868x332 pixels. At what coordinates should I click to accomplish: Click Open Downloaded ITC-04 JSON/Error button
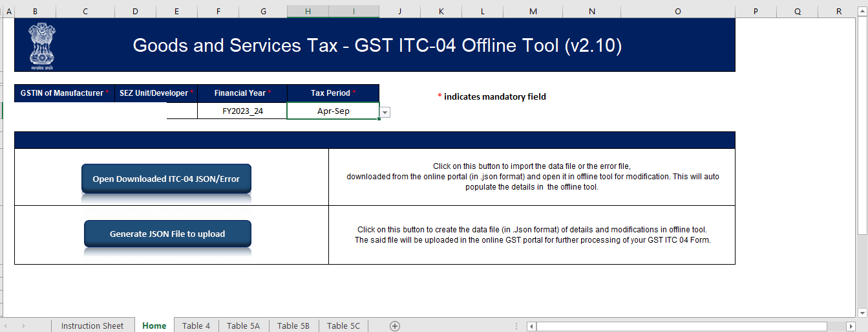pyautogui.click(x=166, y=179)
